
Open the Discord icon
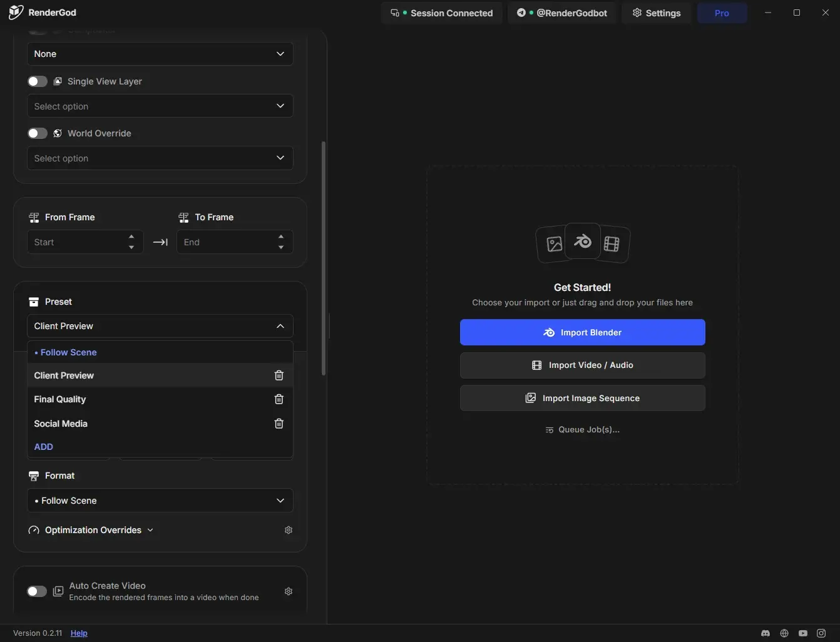tap(766, 633)
